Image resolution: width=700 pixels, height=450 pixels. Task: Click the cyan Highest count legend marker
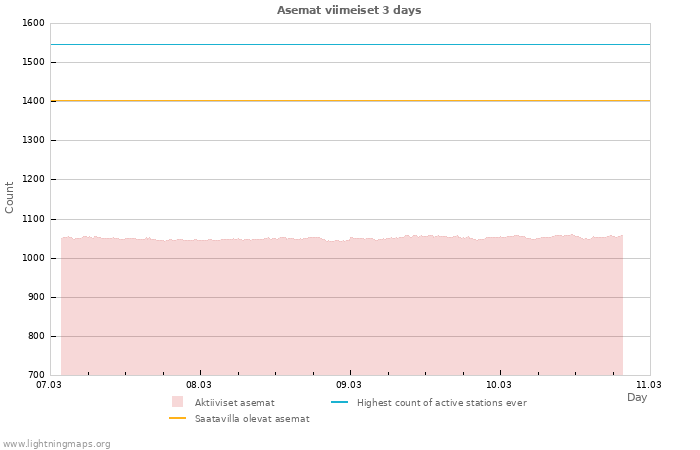click(x=339, y=402)
